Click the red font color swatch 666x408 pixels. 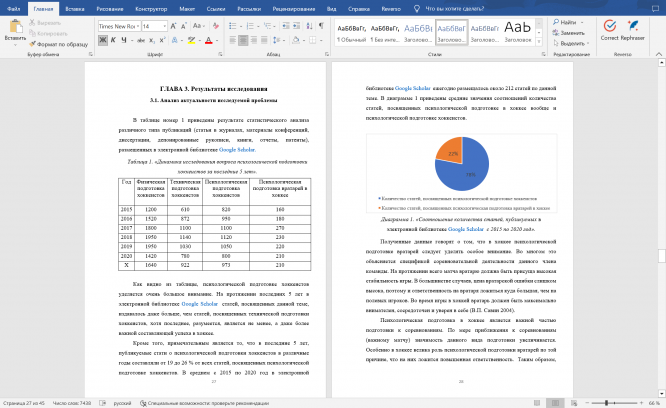209,40
